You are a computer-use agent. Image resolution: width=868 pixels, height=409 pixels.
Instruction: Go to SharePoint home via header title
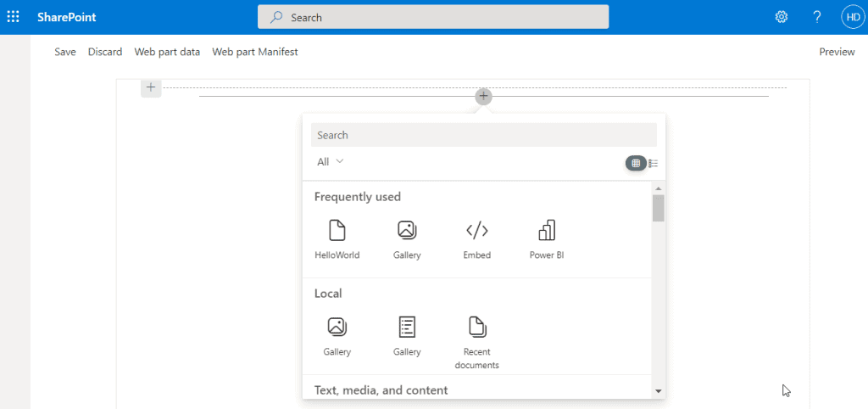tap(67, 17)
